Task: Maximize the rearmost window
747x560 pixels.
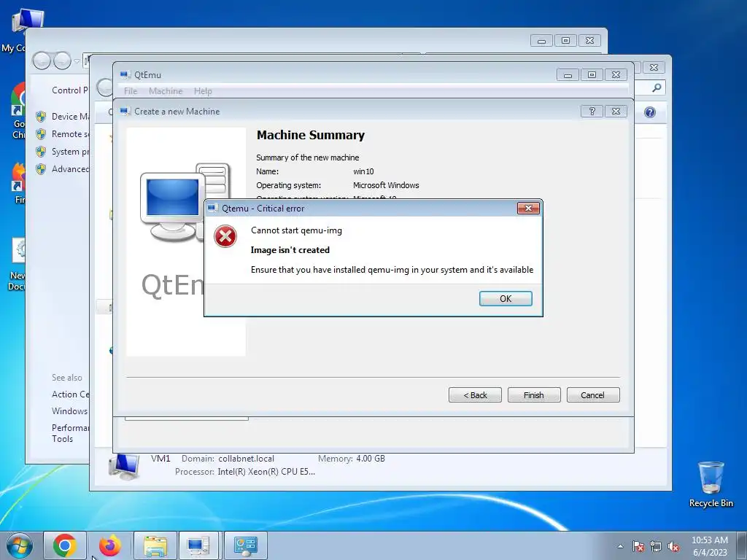Action: coord(565,41)
